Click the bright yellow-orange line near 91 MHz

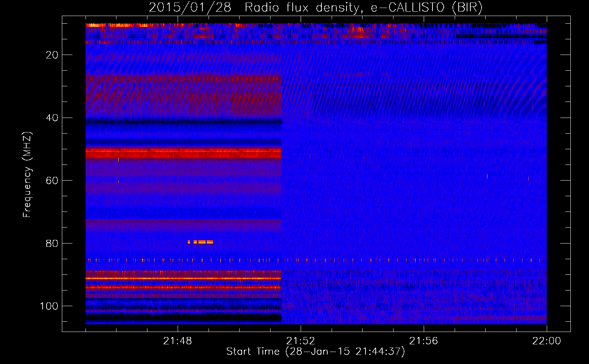tap(183, 278)
